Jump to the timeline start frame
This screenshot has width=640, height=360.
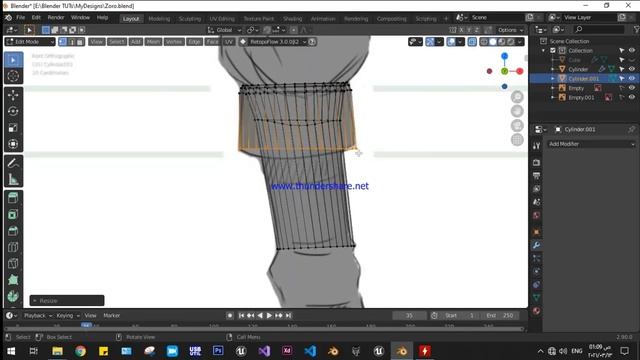[x=241, y=316]
